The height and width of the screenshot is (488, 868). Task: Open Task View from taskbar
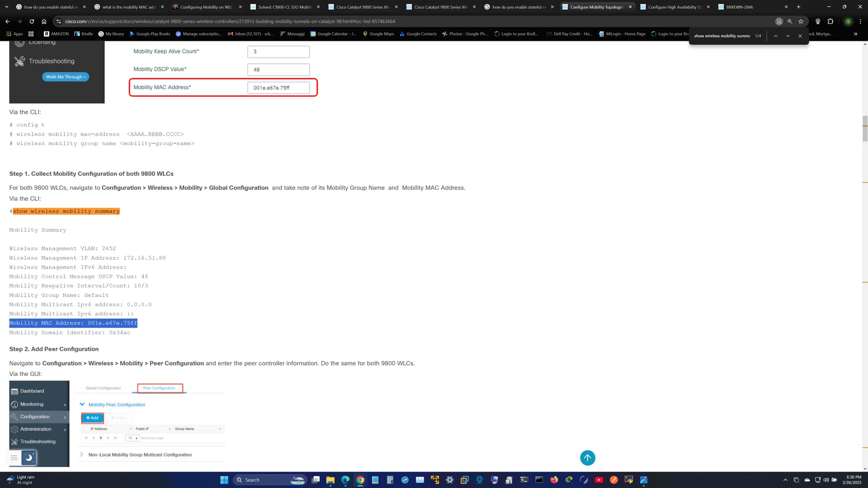(316, 480)
